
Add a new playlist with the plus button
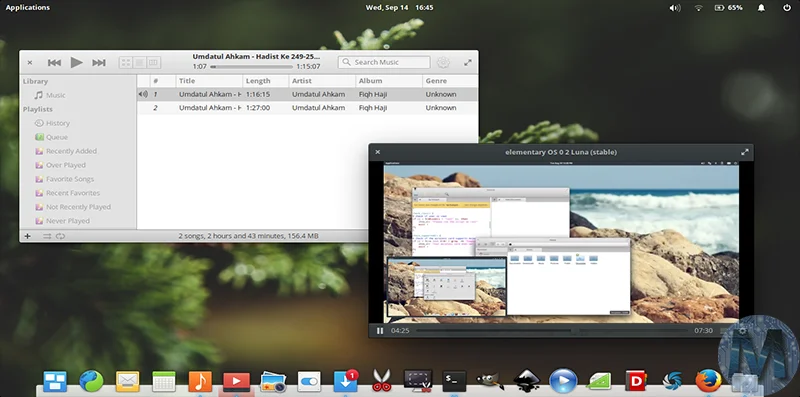click(28, 236)
